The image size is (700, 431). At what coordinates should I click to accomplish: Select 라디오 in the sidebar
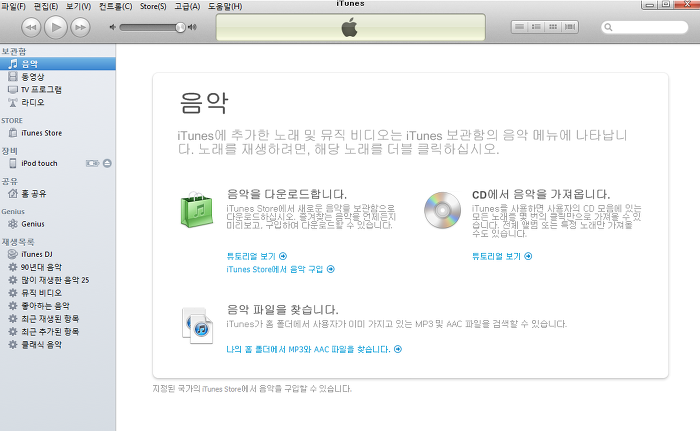(x=58, y=103)
